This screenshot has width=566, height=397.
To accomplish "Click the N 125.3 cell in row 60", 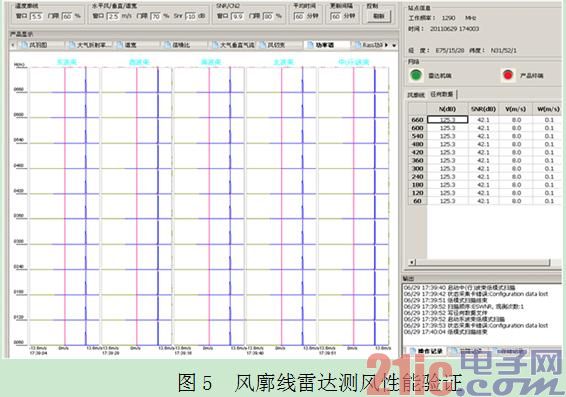I will (x=448, y=201).
